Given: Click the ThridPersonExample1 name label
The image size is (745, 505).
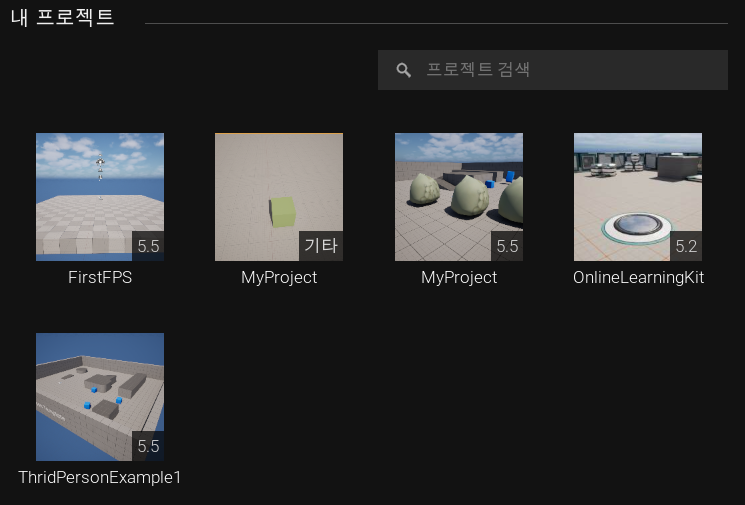Looking at the screenshot, I should (100, 477).
